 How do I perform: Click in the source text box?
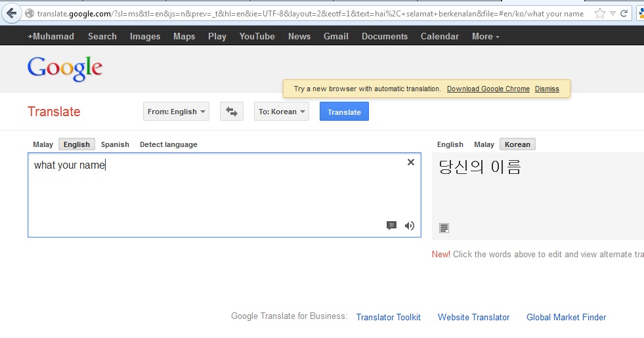(x=225, y=195)
